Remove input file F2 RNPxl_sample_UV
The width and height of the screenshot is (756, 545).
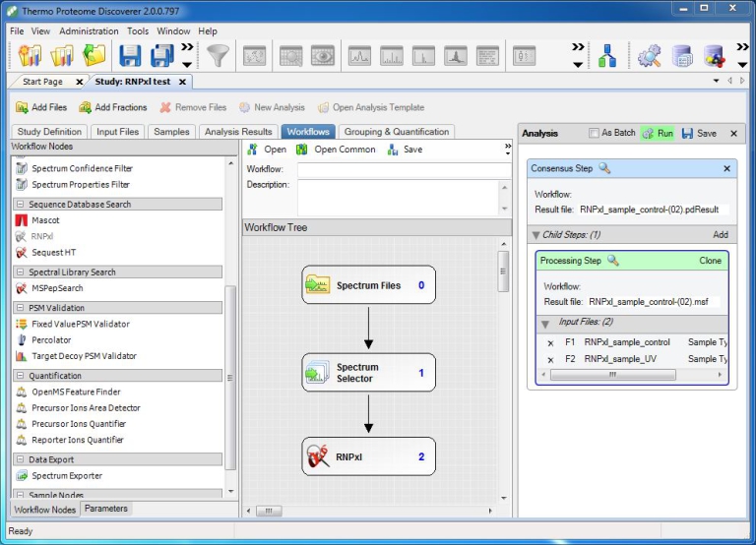(x=550, y=359)
